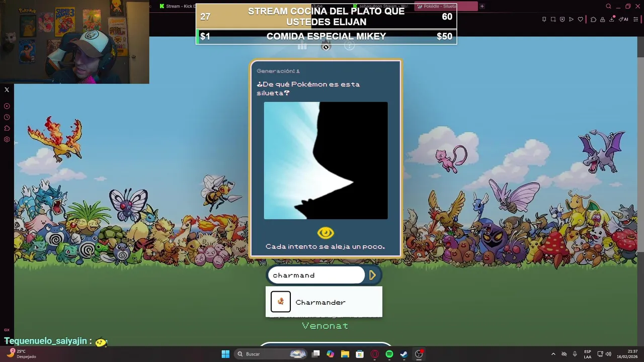Open the ad blocker shield icon
The height and width of the screenshot is (362, 644).
(x=562, y=20)
